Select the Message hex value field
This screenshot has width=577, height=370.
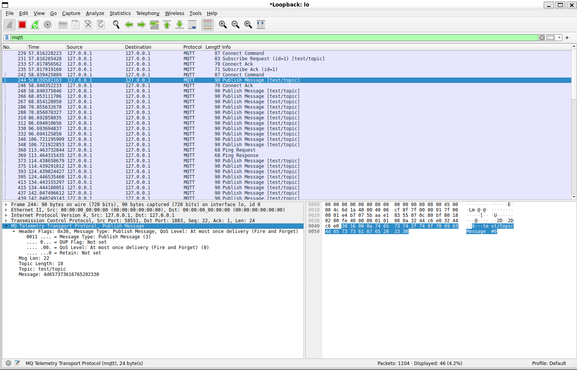[x=59, y=274]
